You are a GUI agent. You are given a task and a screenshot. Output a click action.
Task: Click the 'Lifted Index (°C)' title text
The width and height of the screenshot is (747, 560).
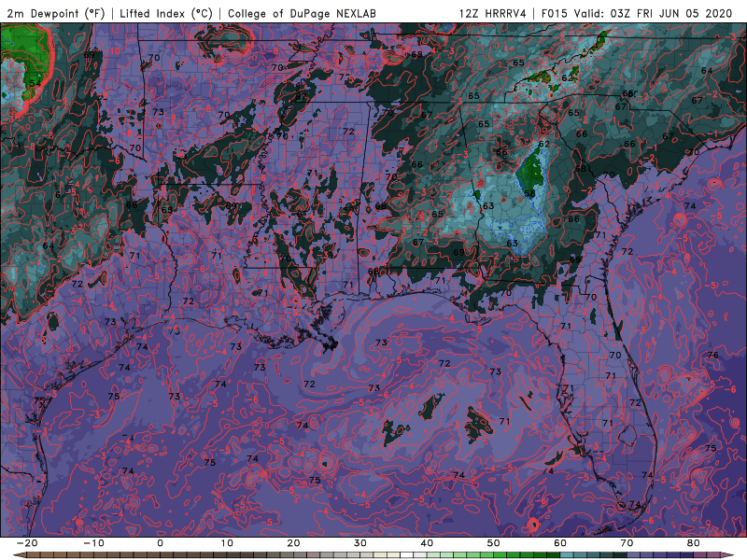pyautogui.click(x=166, y=13)
